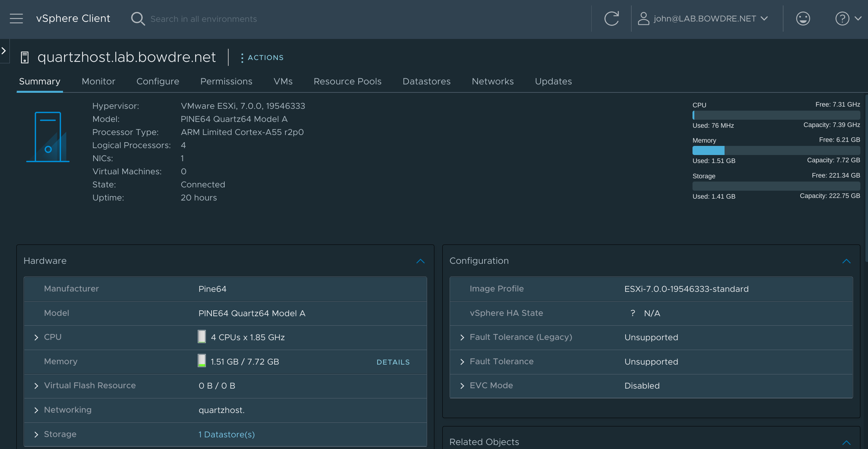Expand the left sidebar arrow
The height and width of the screenshot is (449, 868).
coord(4,51)
